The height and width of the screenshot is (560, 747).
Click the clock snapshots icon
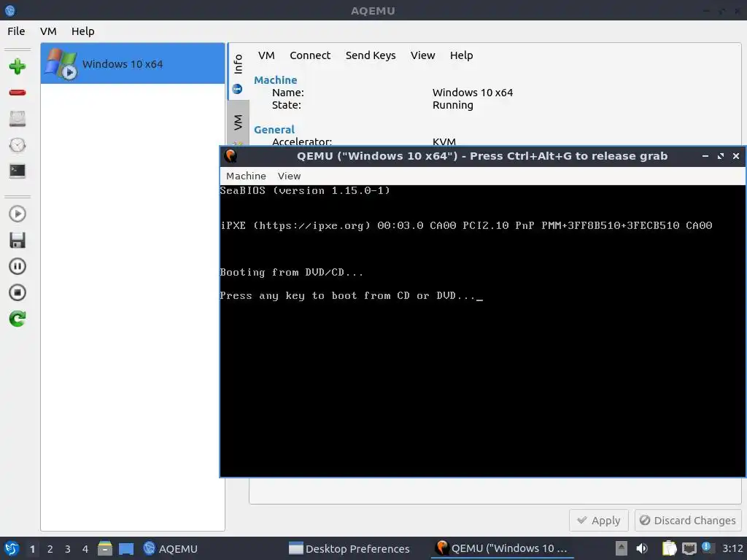18,145
